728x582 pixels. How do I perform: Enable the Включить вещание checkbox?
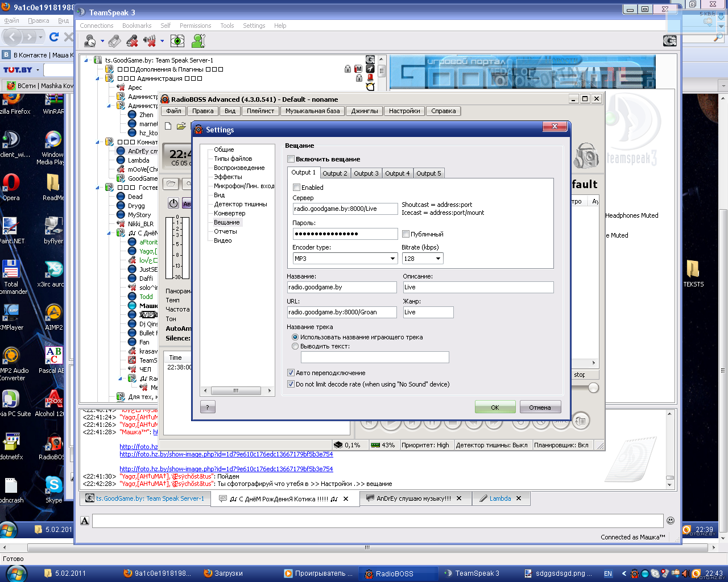(291, 159)
